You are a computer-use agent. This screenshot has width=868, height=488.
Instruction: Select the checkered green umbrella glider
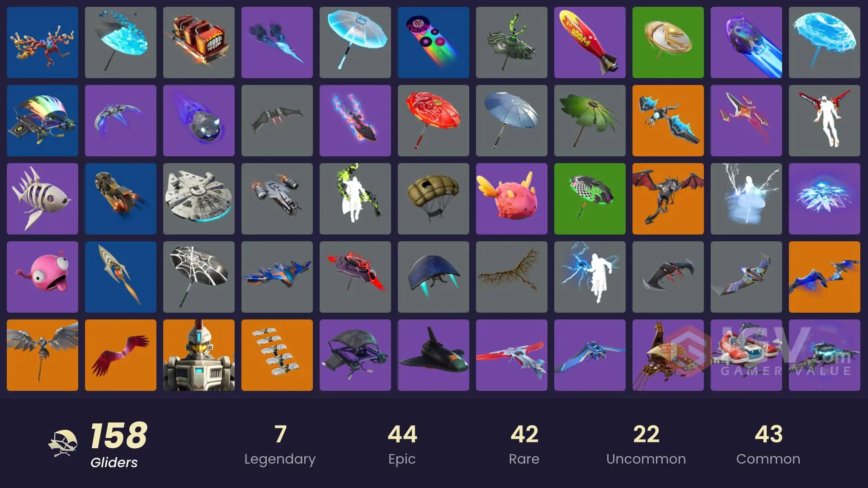pos(590,199)
